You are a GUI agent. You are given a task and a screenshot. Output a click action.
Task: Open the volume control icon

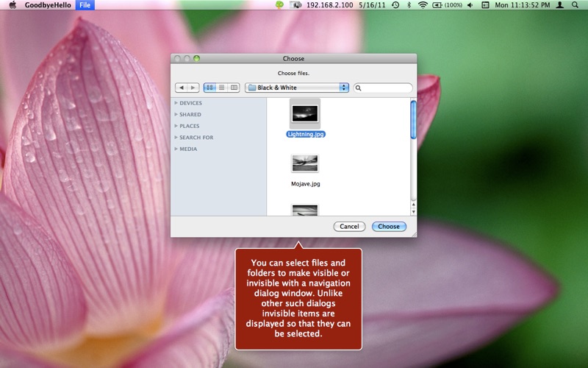click(470, 5)
